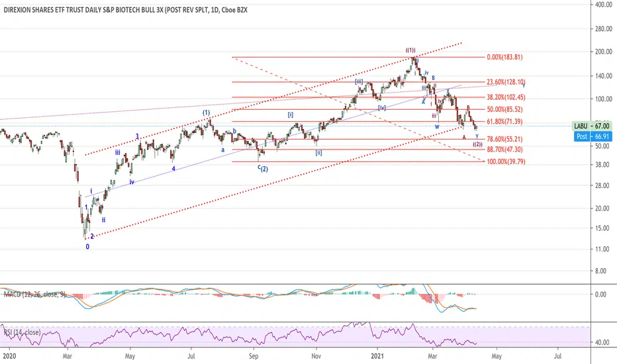Select the blue W wave label
Screen dimensions: 617x364
point(437,126)
